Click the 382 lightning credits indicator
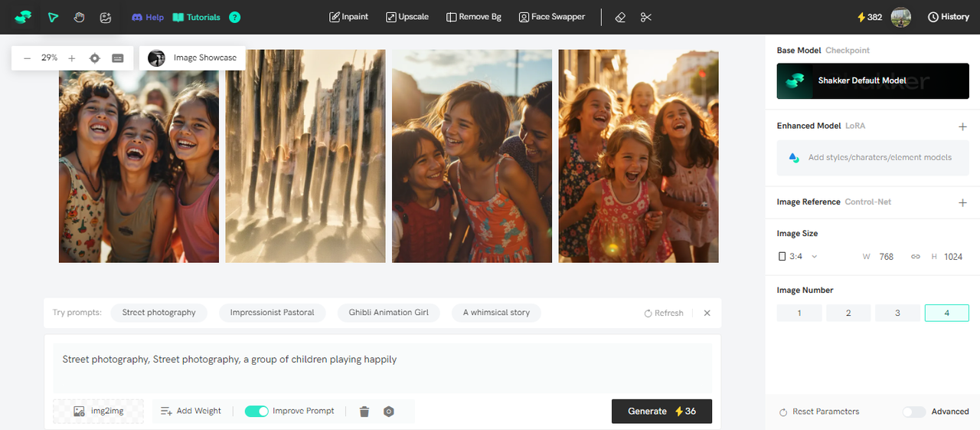 [x=869, y=17]
